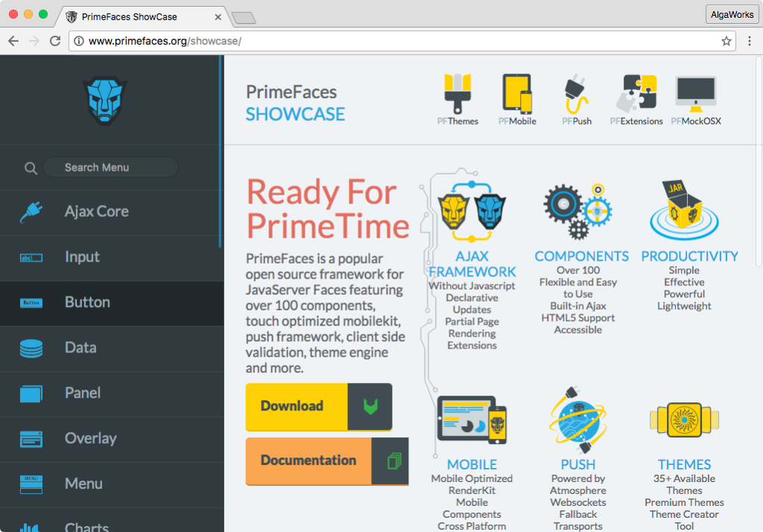This screenshot has height=532, width=763.
Task: Click the PFMockOSX text label
Action: click(696, 121)
